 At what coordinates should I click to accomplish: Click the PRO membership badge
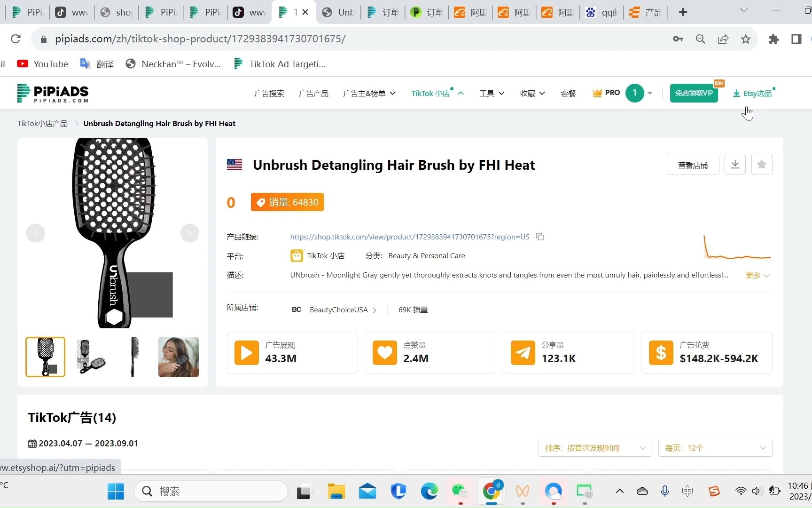pyautogui.click(x=606, y=93)
